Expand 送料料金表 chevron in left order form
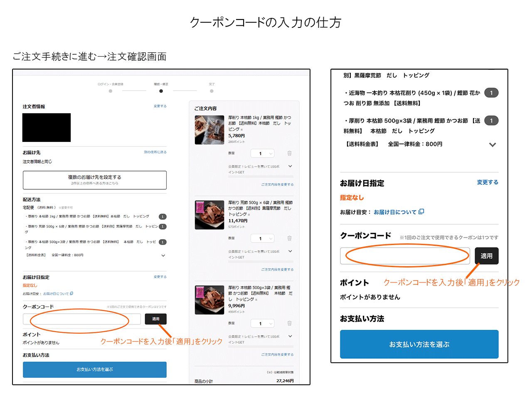This screenshot has width=532, height=416. point(163,255)
